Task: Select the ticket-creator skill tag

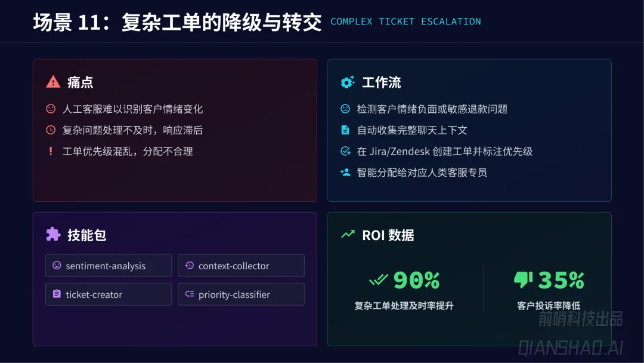Action: 108,294
